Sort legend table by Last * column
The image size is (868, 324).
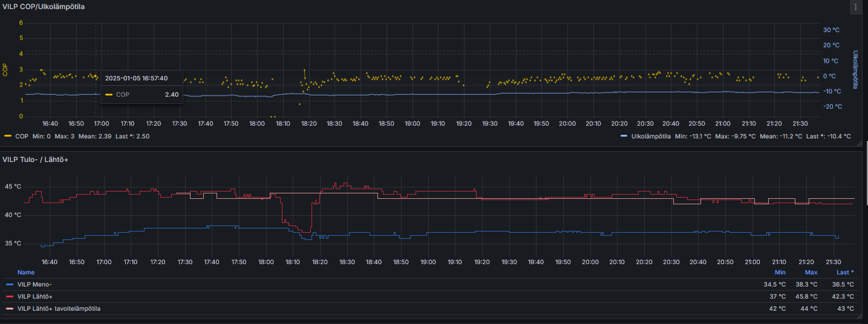pyautogui.click(x=845, y=273)
